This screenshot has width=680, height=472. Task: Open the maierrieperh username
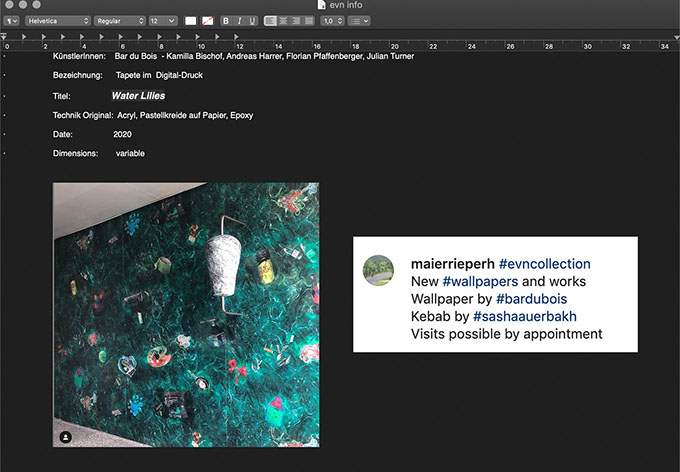(x=453, y=264)
